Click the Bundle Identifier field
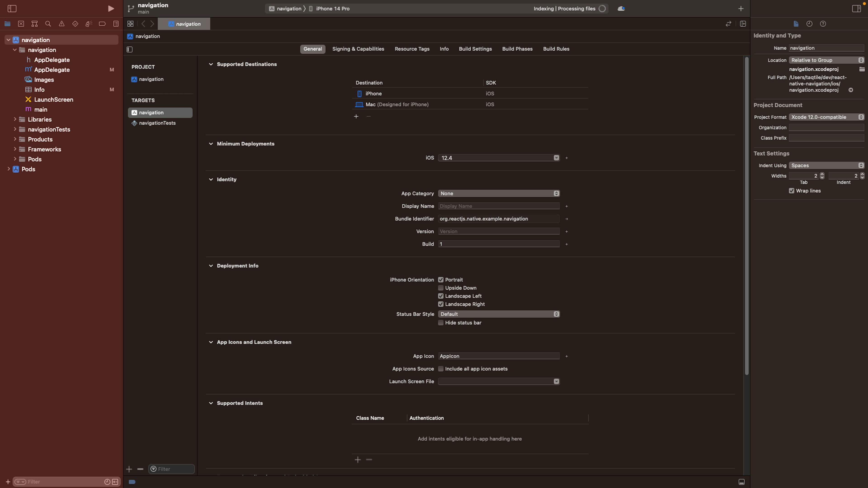868x488 pixels. click(499, 218)
